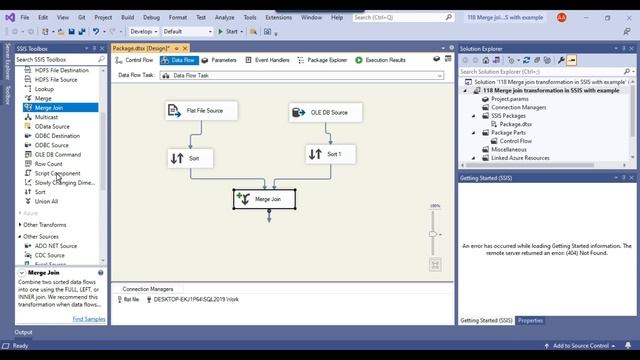Image resolution: width=640 pixels, height=360 pixels.
Task: Collapse the SSIS Packages tree node
Action: point(474,116)
